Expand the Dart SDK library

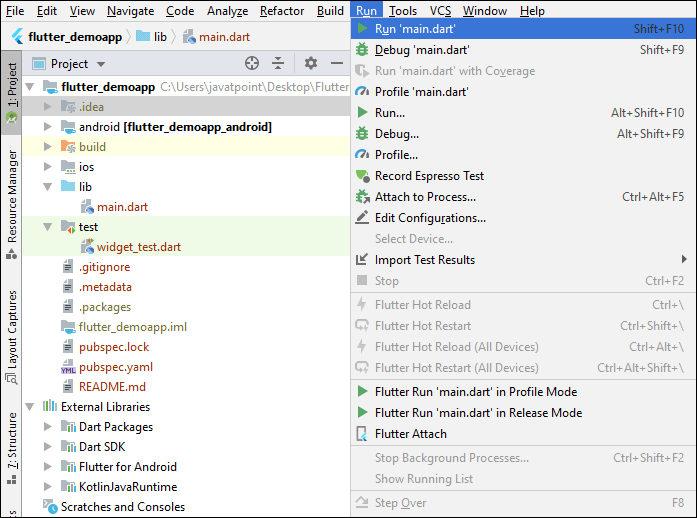pyautogui.click(x=48, y=446)
